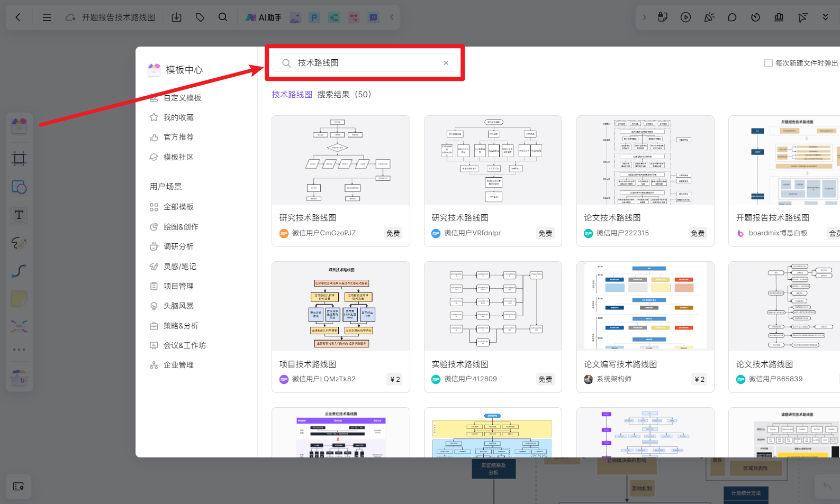The width and height of the screenshot is (840, 504).
Task: Open 论文编写技术路线图 template thumbnail
Action: [x=645, y=306]
